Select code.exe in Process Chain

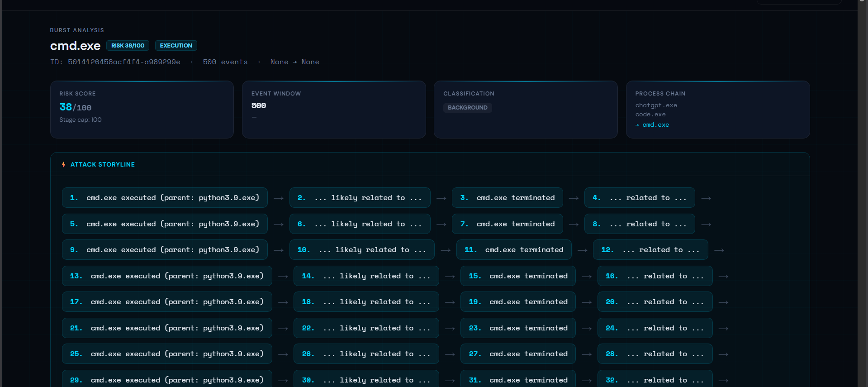(650, 115)
